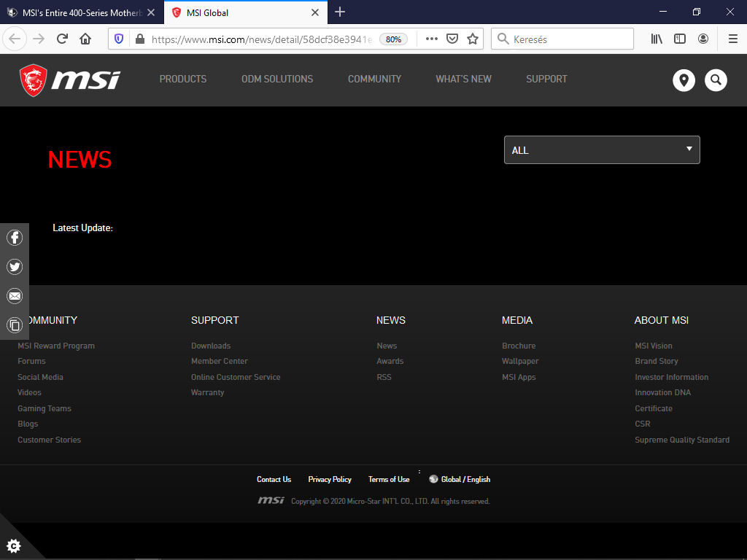Open the footer News link
747x560 pixels.
pos(387,346)
